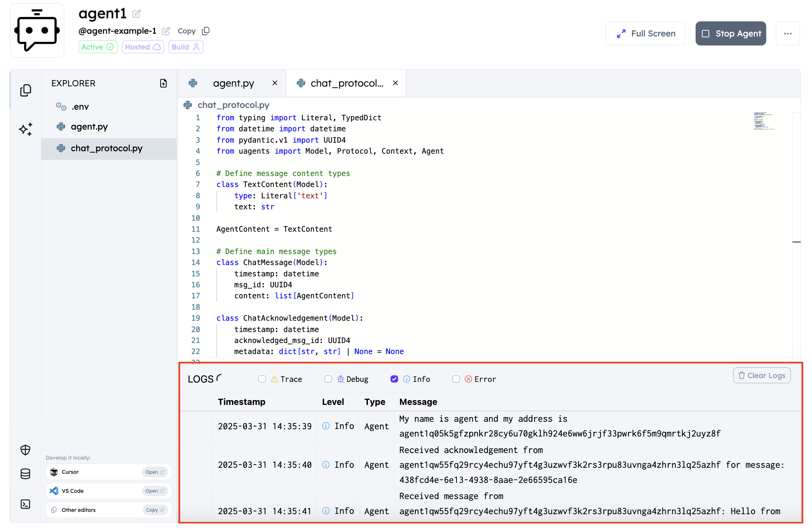Image resolution: width=812 pixels, height=530 pixels.
Task: Click the Level column header
Action: tap(333, 401)
